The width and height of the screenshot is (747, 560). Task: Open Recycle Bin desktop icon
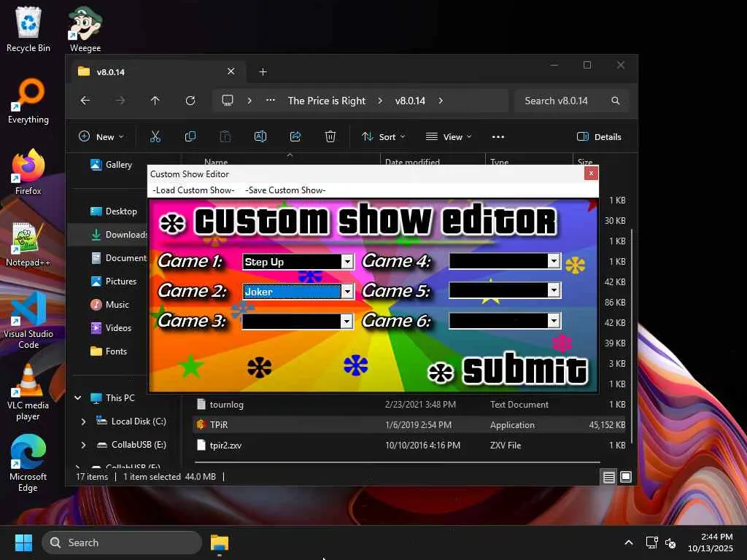pos(28,29)
